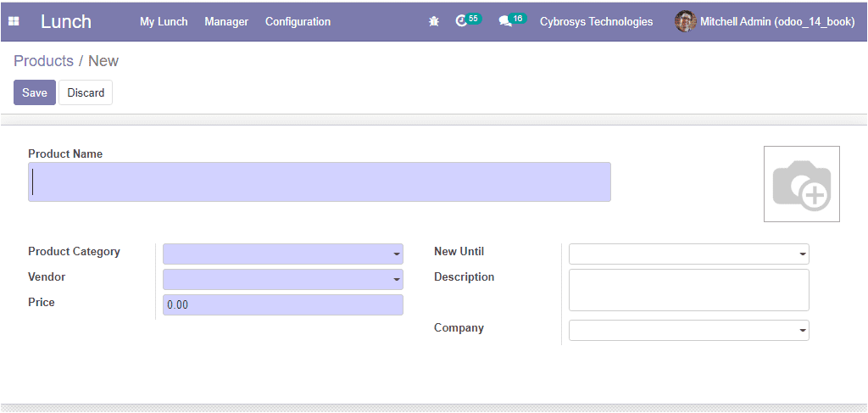Click into the Description text area
The width and height of the screenshot is (868, 413).
(688, 290)
